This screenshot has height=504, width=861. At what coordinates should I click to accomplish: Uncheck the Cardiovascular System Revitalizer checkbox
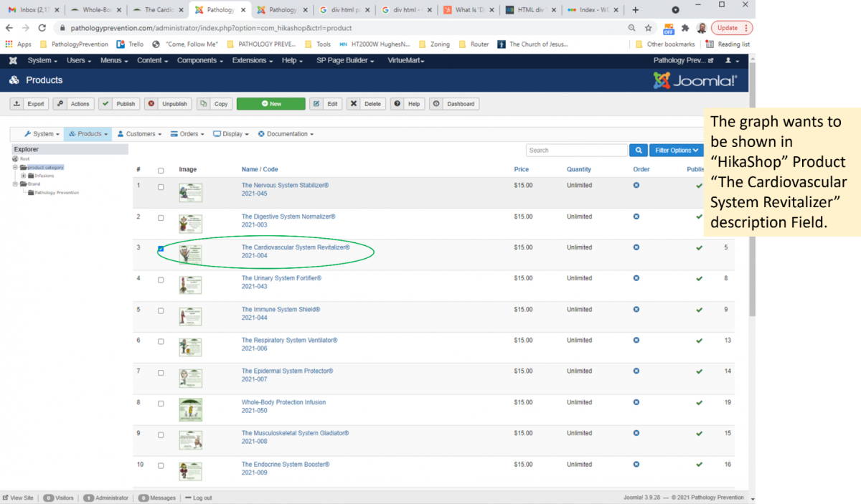pos(161,249)
